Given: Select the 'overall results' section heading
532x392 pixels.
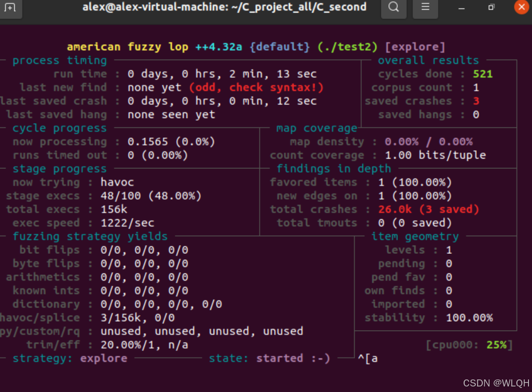Looking at the screenshot, I should (x=429, y=60).
